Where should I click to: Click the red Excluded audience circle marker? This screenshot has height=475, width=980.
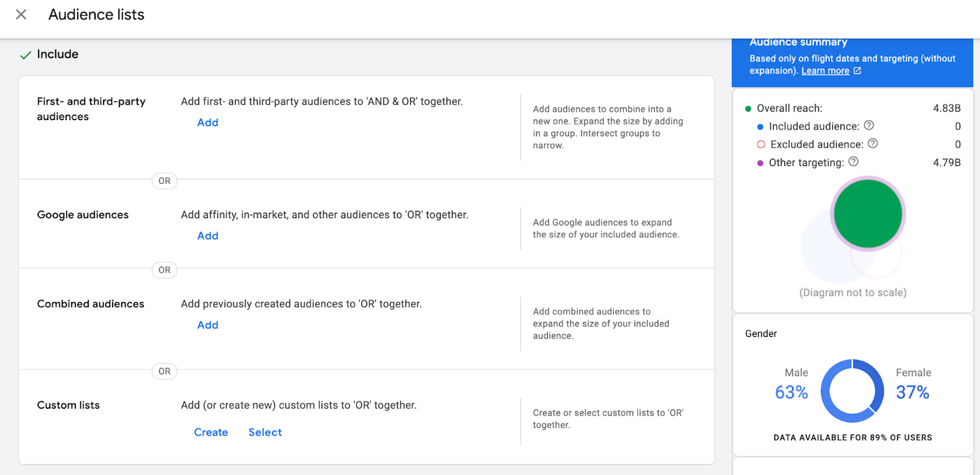click(x=761, y=145)
